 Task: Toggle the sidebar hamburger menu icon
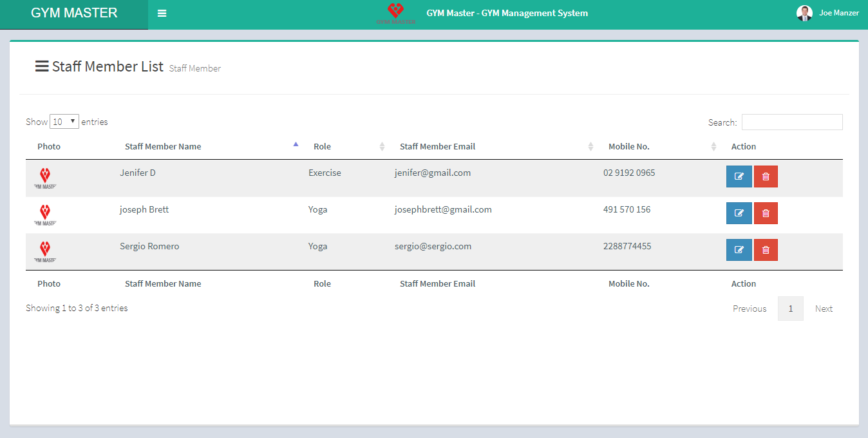162,14
